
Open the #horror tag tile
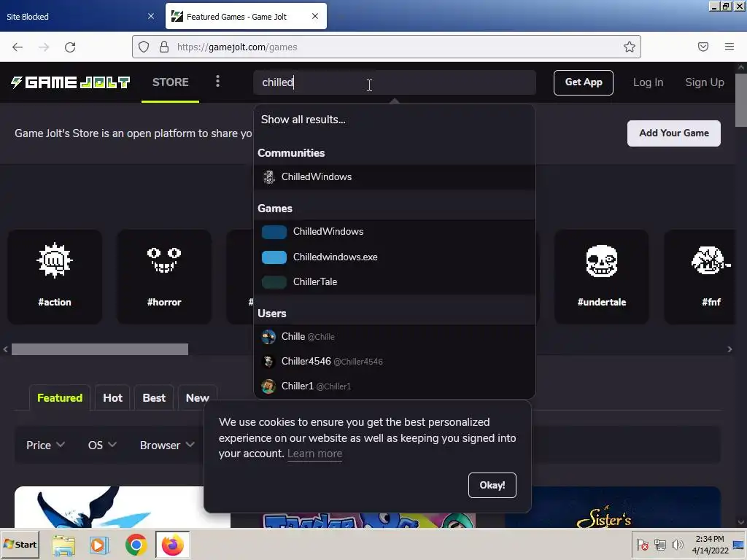pyautogui.click(x=164, y=276)
